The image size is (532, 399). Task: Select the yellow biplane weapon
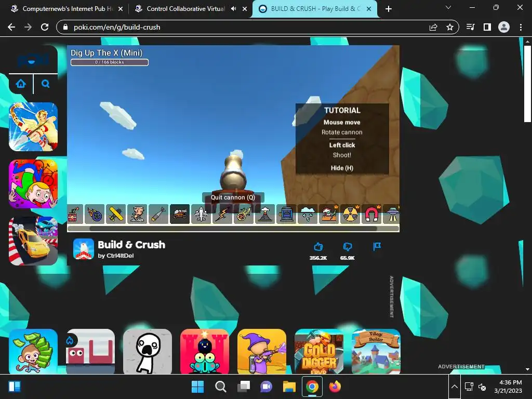coord(116,214)
